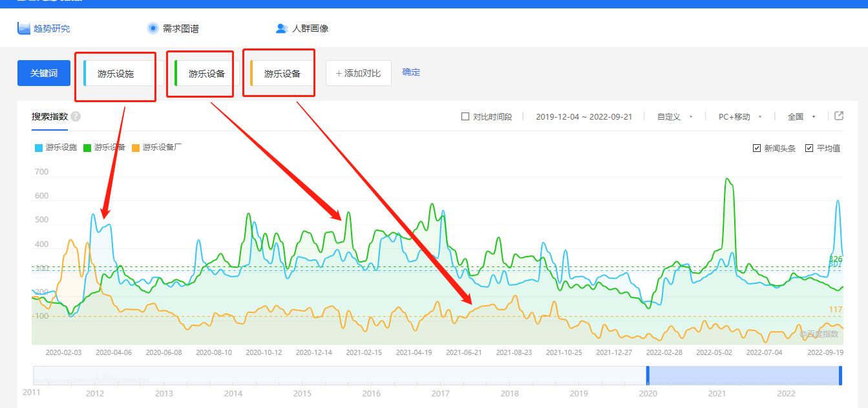Toggle the orange 游乐设备厂 legend series
Image resolution: width=868 pixels, height=408 pixels.
coord(157,147)
